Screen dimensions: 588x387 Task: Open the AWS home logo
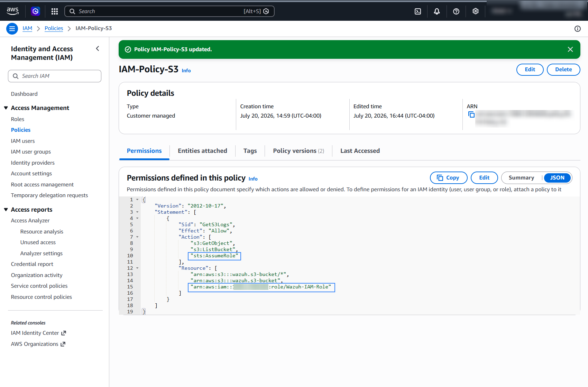(x=13, y=11)
